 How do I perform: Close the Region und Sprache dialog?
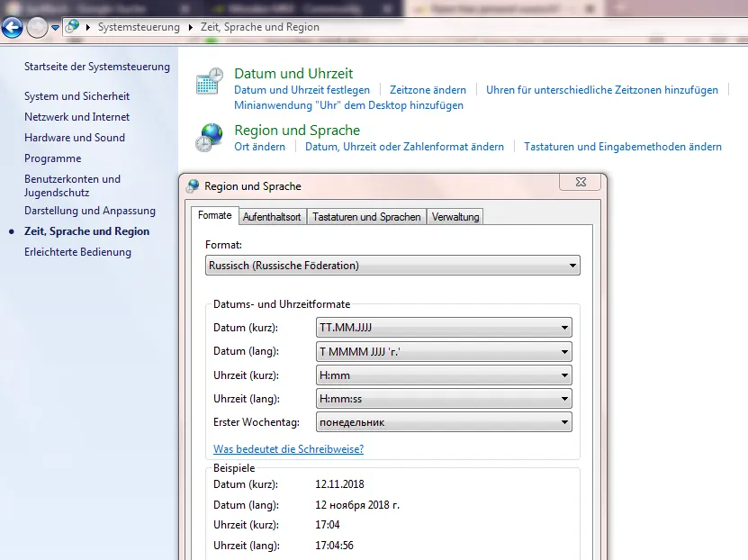pos(580,183)
